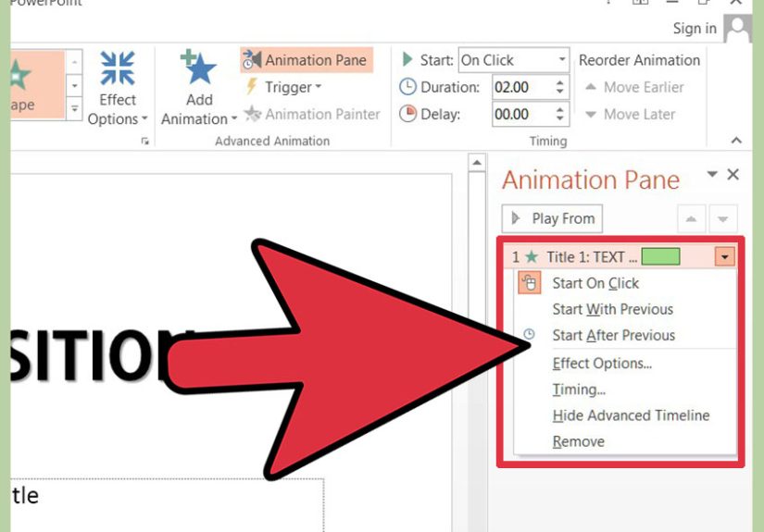Open the Title 1 animation dropdown arrow
Screen dimensions: 764x532
[x=724, y=256]
